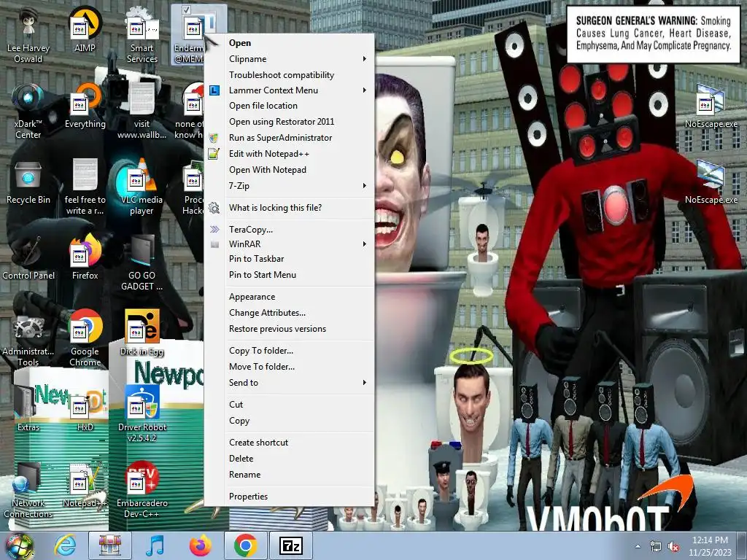Open the music note taskbar icon

tap(155, 545)
